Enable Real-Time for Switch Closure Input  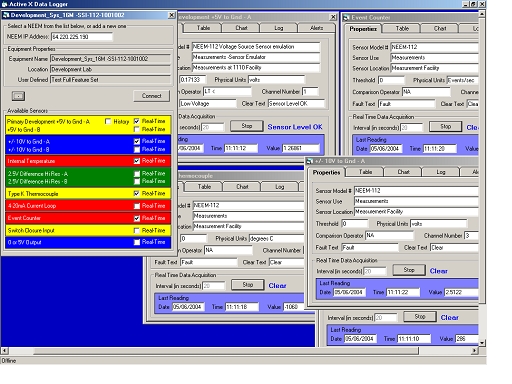[x=137, y=231]
